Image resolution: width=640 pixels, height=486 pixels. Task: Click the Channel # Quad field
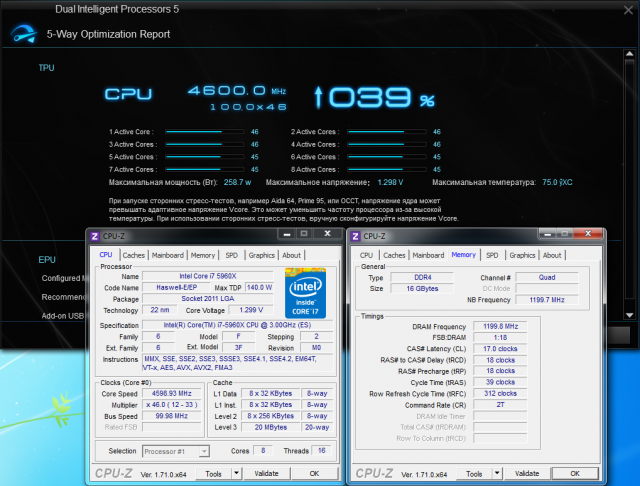tap(547, 277)
